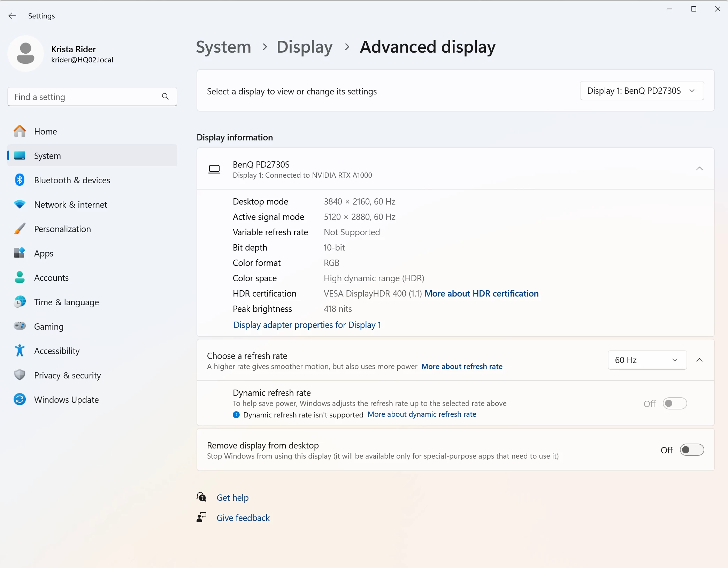728x568 pixels.
Task: Open the Display 1: BenQ PD2730S dropdown
Action: 641,91
